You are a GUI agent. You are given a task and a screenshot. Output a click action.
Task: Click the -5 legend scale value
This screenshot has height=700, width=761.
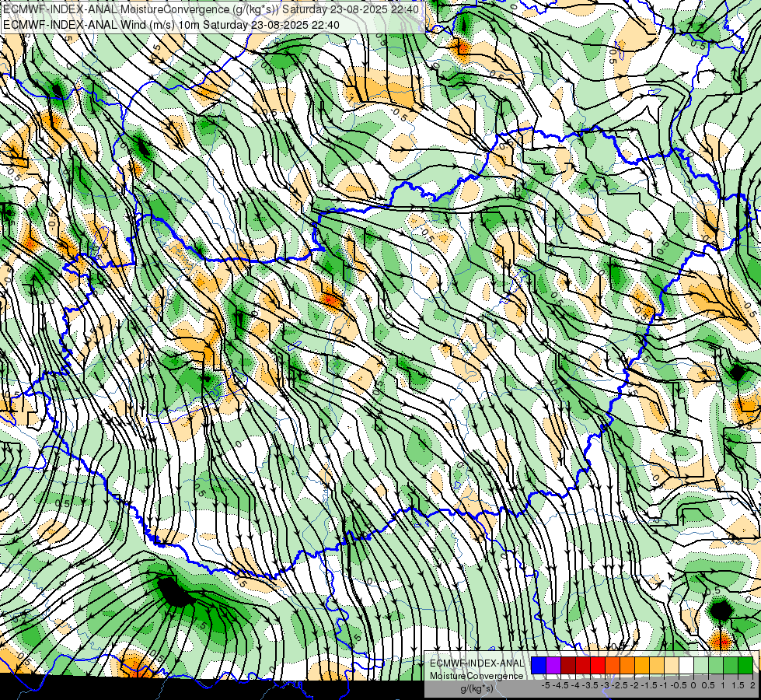tap(546, 685)
